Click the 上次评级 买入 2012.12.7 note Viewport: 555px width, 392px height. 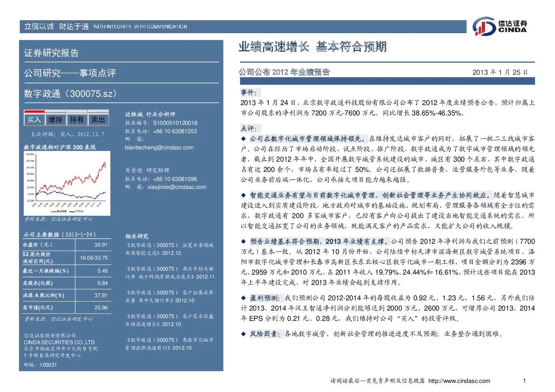click(68, 134)
